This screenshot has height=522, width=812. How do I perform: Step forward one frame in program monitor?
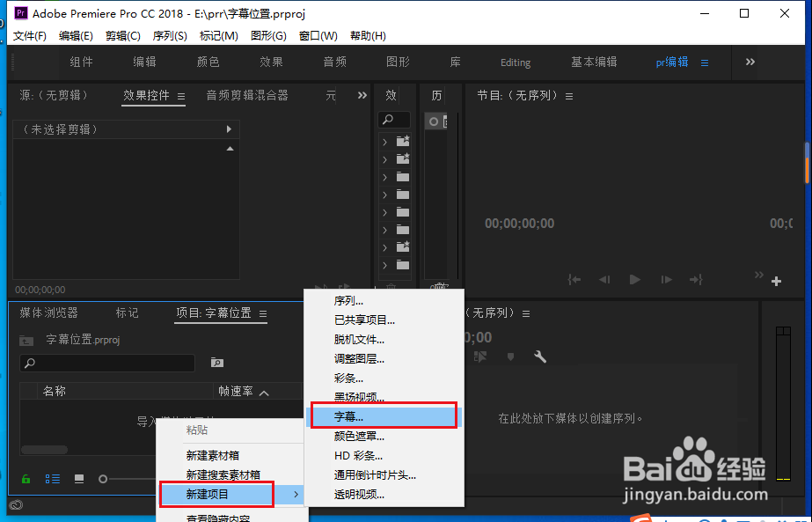[666, 279]
